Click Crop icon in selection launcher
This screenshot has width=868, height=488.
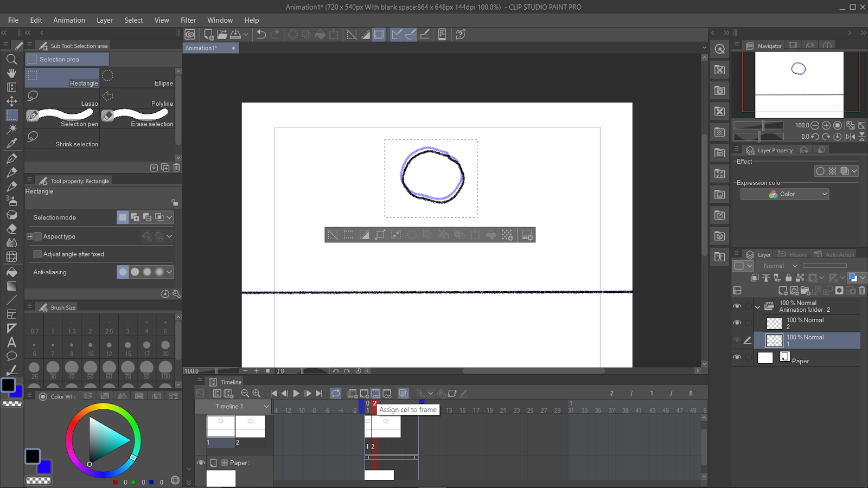[x=349, y=235]
